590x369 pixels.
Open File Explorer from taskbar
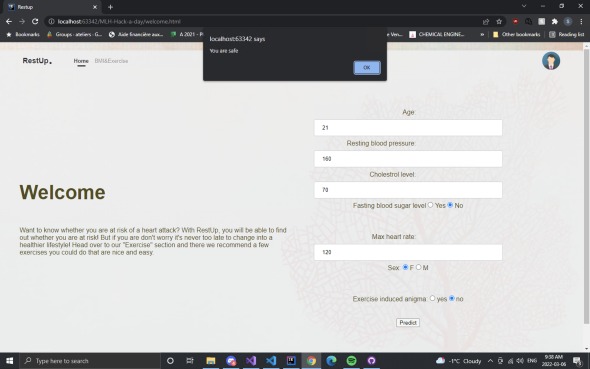[x=211, y=361]
